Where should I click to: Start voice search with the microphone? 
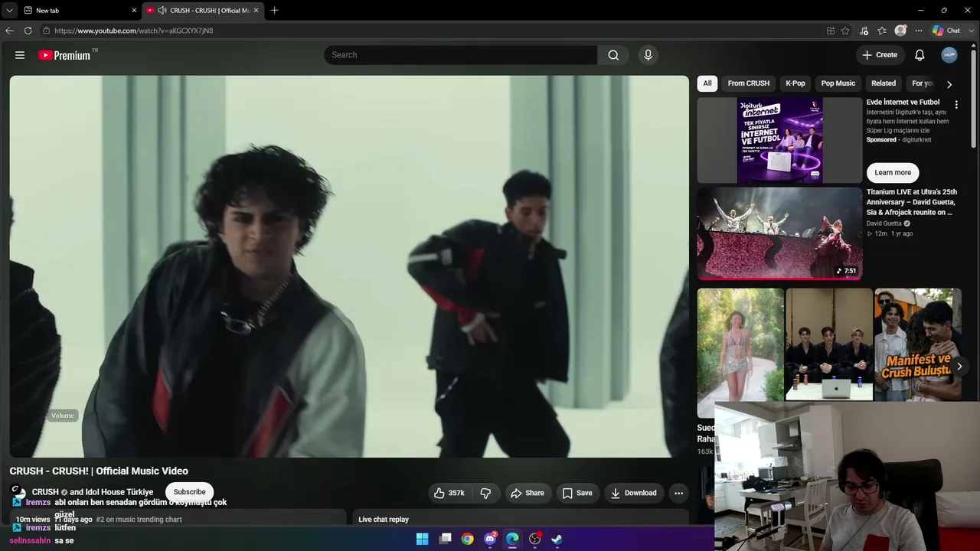click(648, 55)
